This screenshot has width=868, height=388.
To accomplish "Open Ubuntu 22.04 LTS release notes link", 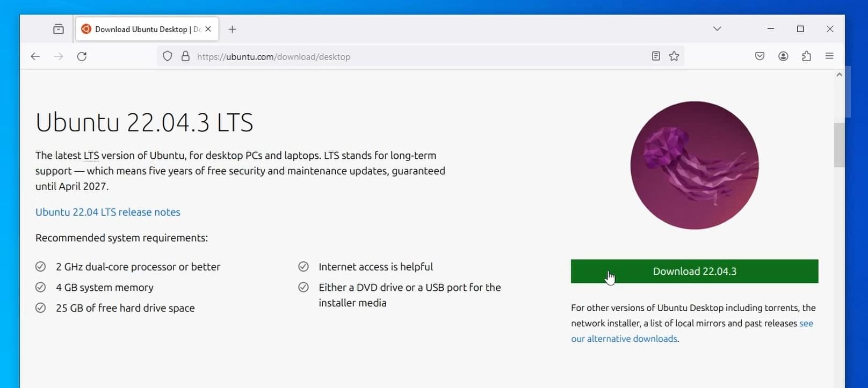I will click(108, 212).
